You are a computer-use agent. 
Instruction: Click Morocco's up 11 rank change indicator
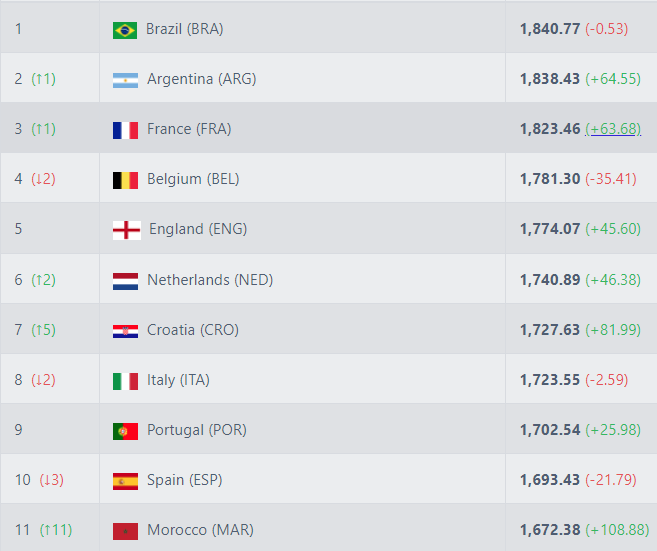pyautogui.click(x=56, y=530)
